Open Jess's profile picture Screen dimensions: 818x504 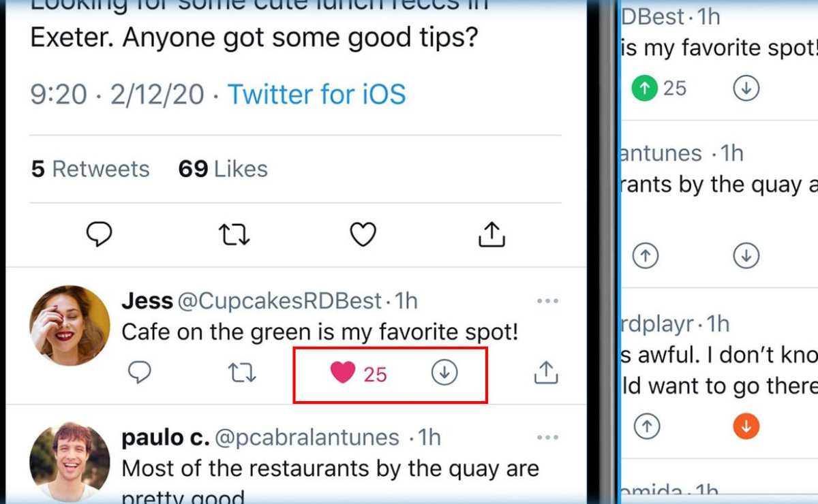pos(70,326)
